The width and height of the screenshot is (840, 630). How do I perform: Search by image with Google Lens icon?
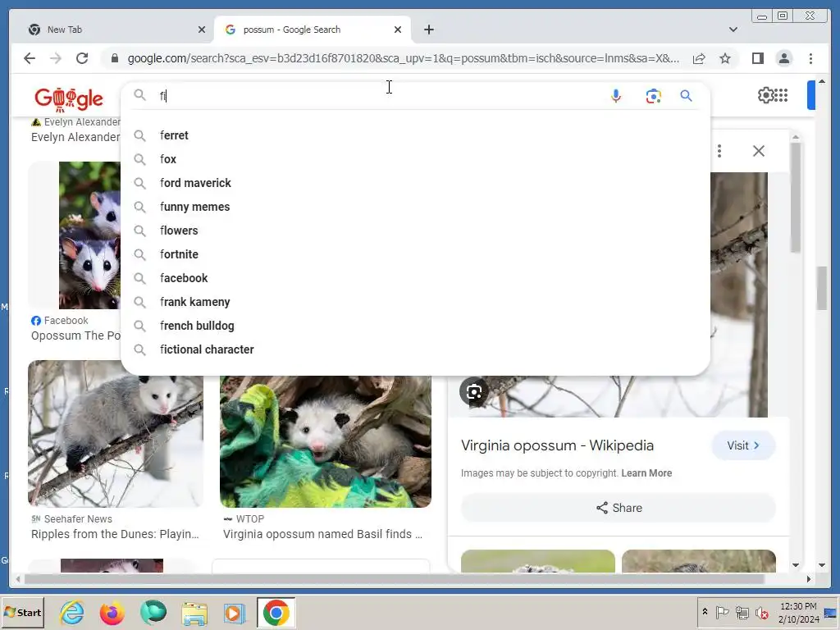click(653, 96)
